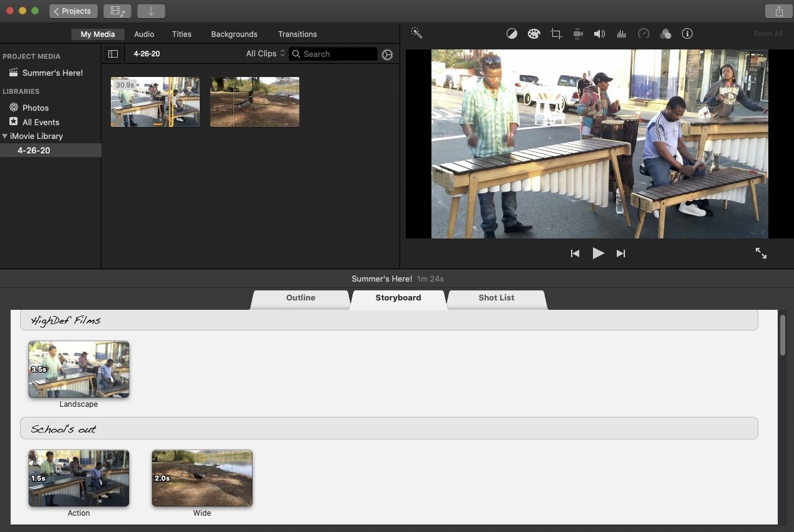Select the Cropping tool
This screenshot has height=532, width=794.
click(x=555, y=33)
